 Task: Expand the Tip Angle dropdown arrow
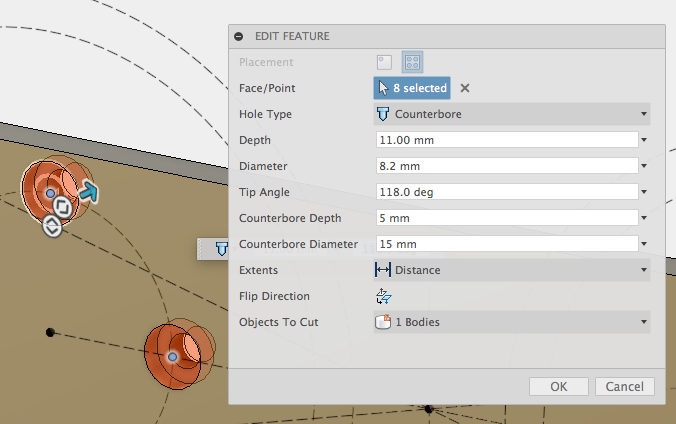pos(644,192)
